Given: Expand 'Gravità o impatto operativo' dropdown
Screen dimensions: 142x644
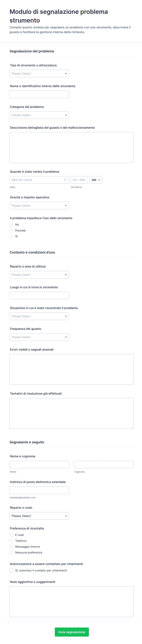Looking at the screenshot, I should (39, 206).
